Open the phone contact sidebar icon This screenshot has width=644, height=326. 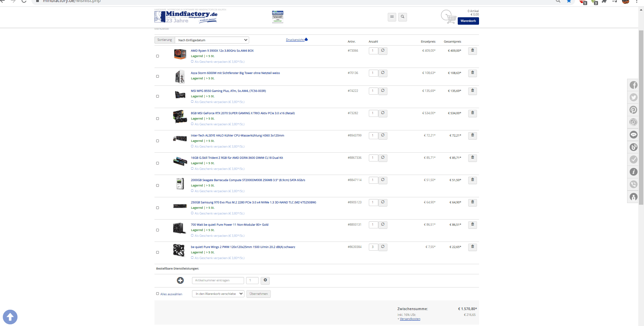633,184
